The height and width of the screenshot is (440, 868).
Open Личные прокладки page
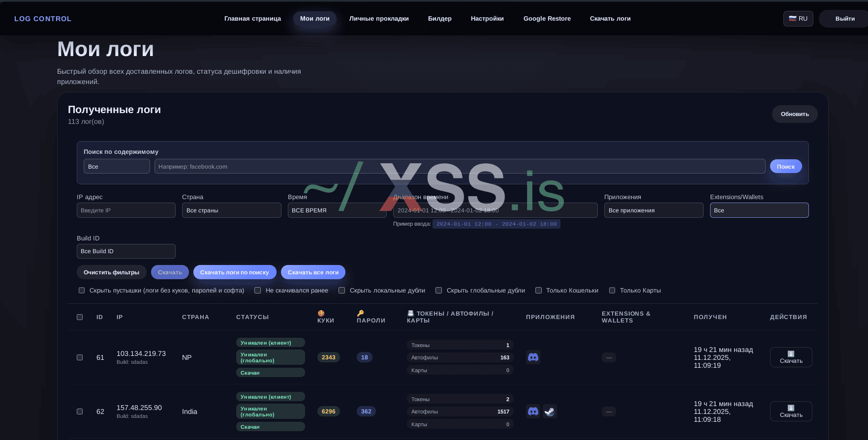379,19
